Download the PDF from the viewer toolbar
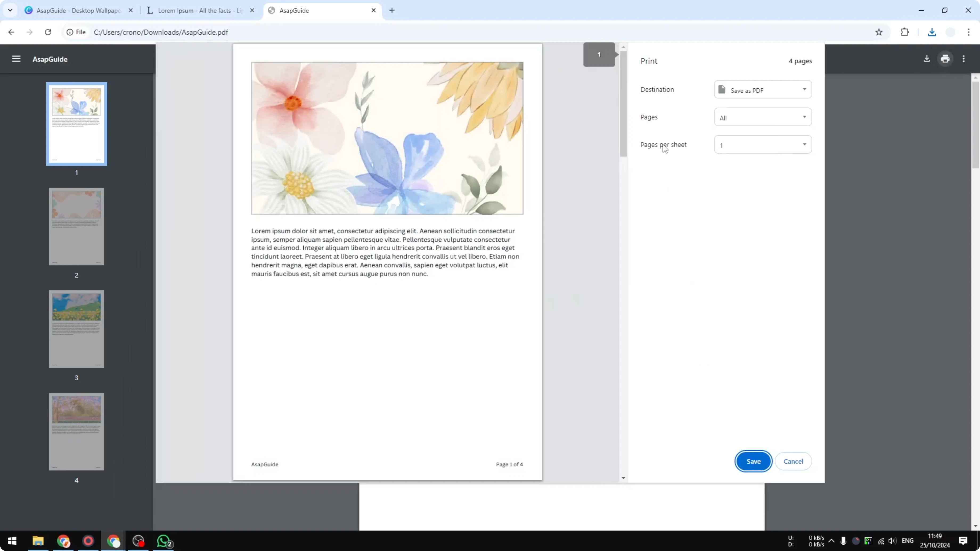 (927, 59)
